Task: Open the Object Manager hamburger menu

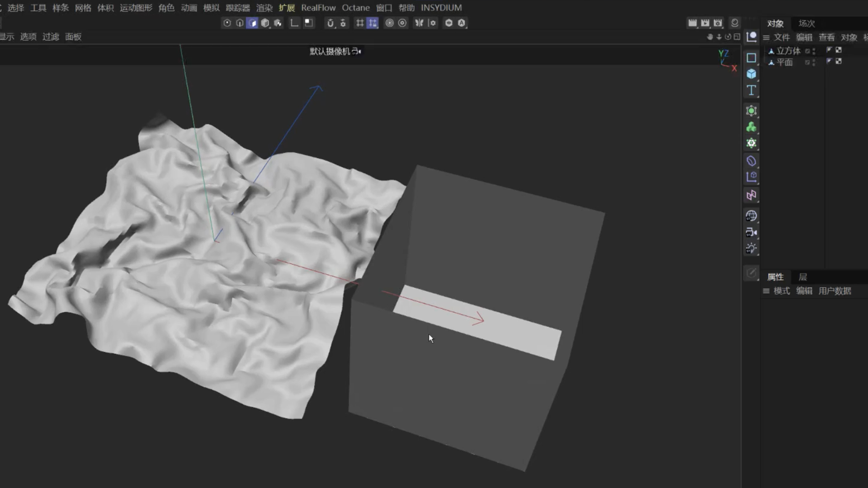Action: click(766, 38)
